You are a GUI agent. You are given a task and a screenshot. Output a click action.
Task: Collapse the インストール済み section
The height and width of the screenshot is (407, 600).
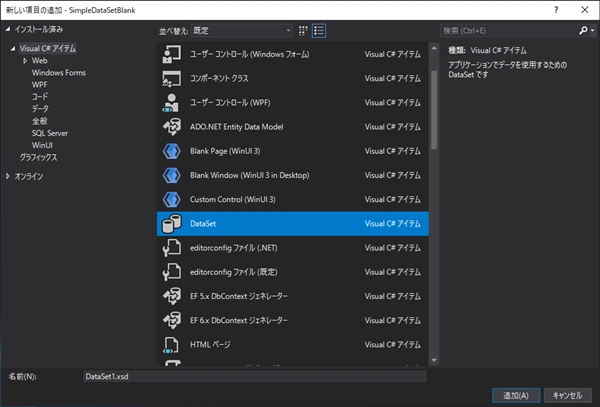point(8,29)
